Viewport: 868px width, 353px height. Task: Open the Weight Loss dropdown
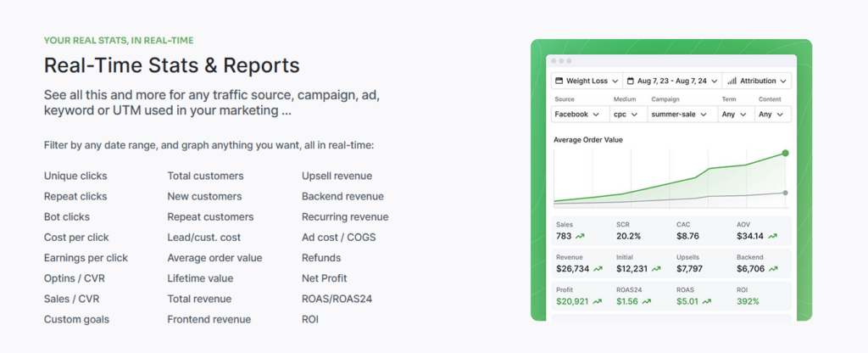[x=586, y=81]
